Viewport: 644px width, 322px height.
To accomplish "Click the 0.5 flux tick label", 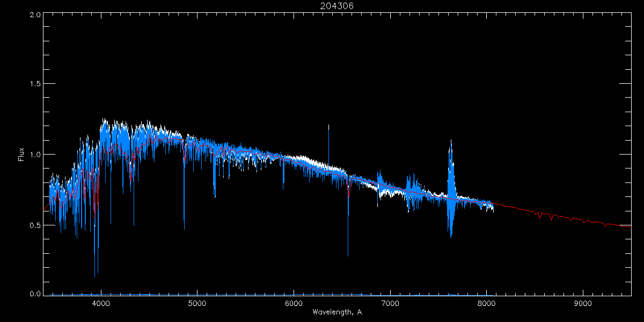I will pos(36,225).
